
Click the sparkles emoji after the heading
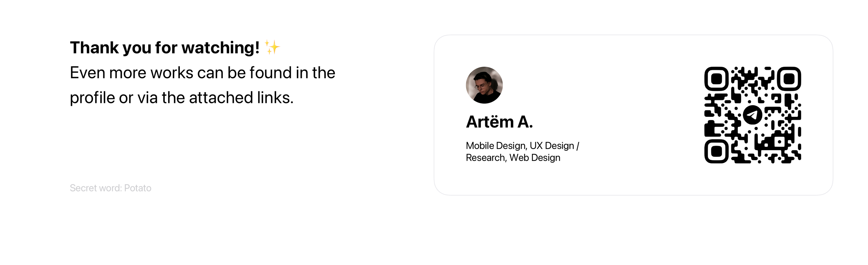[x=272, y=47]
